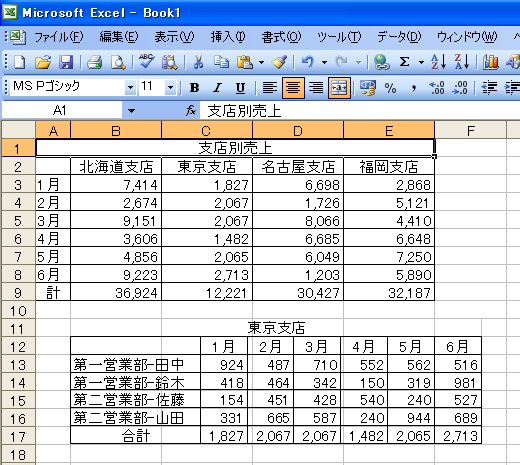Copy selection with copy icon
The width and height of the screenshot is (520, 465).
pyautogui.click(x=221, y=62)
